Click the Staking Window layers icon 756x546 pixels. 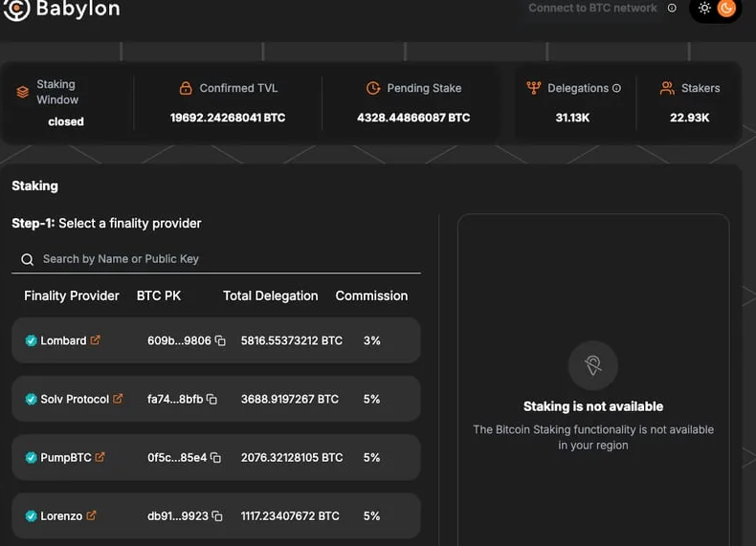pyautogui.click(x=23, y=92)
